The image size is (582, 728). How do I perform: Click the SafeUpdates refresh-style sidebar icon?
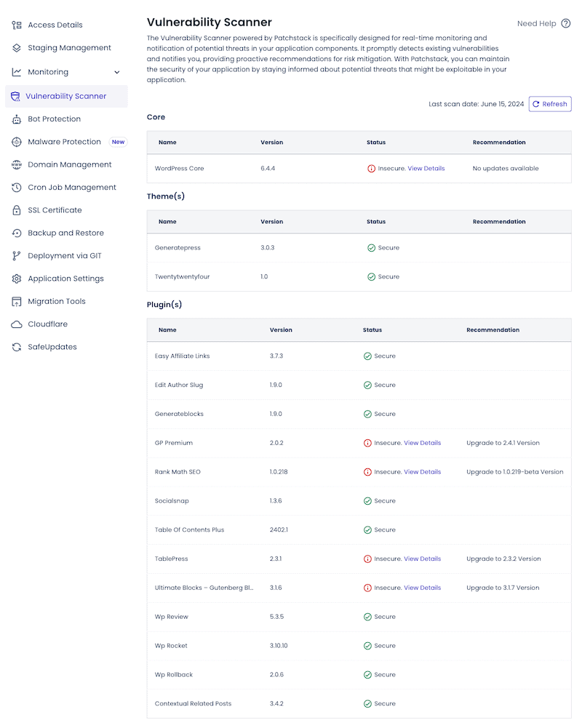point(15,347)
